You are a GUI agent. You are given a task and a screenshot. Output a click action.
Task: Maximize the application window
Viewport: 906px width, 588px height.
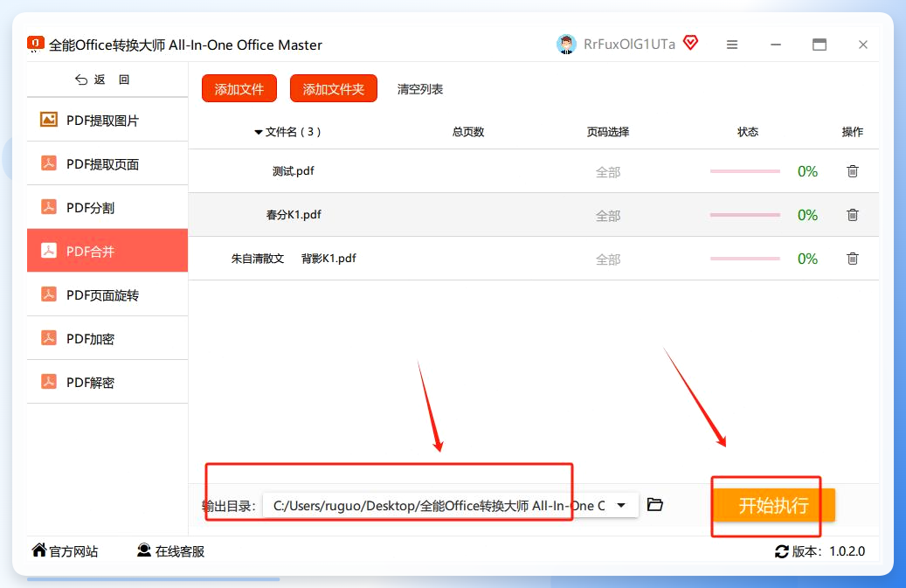coord(820,45)
